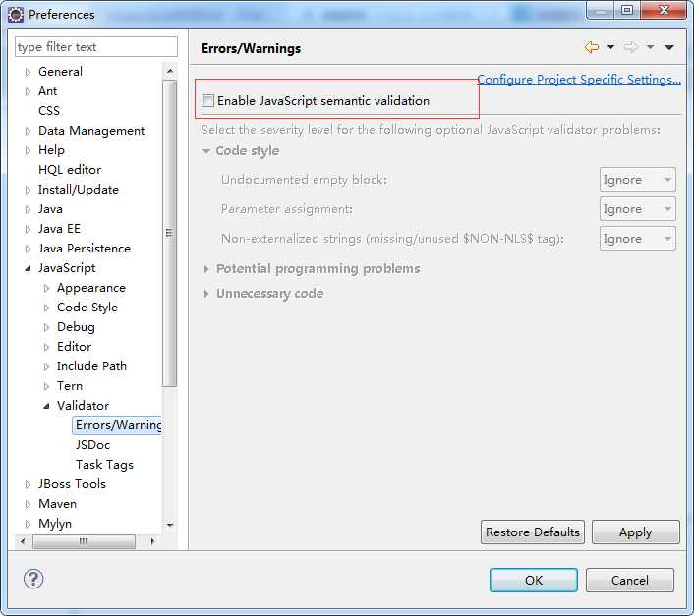Open Undocumented empty block severity dropdown
This screenshot has width=694, height=616.
[x=637, y=180]
